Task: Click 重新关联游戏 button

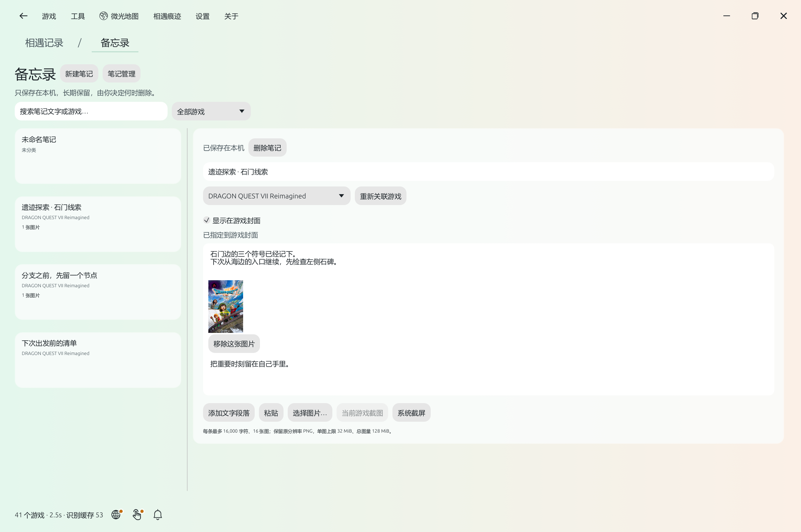Action: [x=380, y=196]
